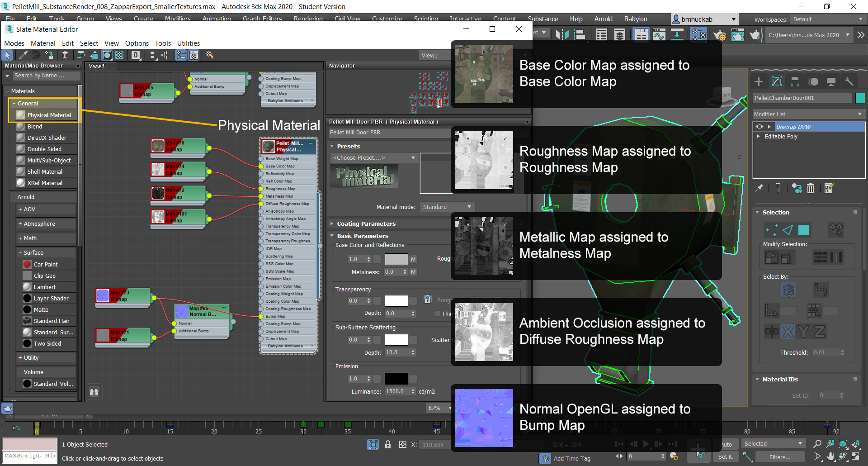Click Select by Material icon
The image size is (868, 466).
coord(209,55)
